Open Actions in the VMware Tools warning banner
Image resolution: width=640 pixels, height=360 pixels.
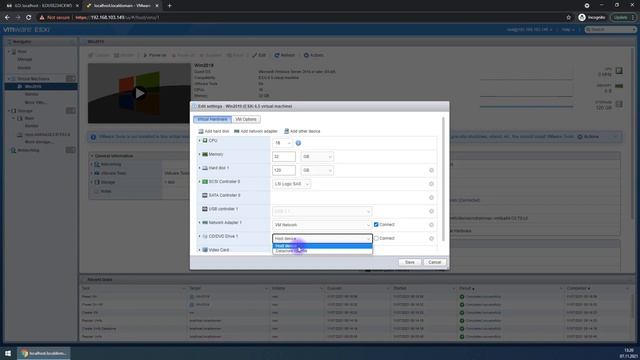(588, 137)
